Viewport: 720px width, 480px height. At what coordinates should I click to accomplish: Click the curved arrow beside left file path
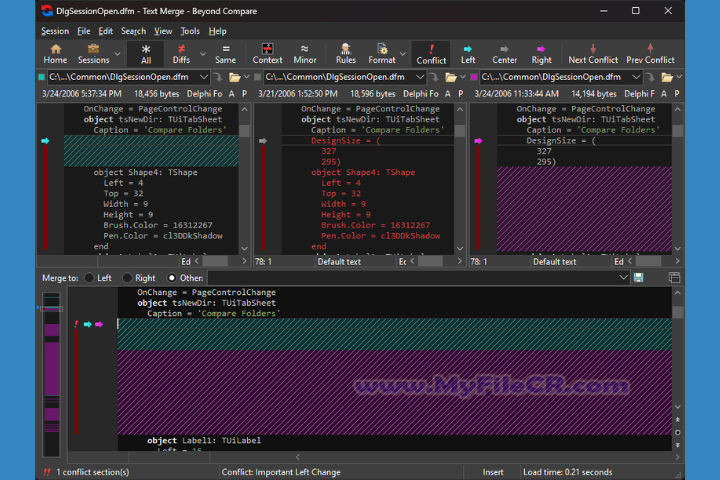tap(218, 77)
